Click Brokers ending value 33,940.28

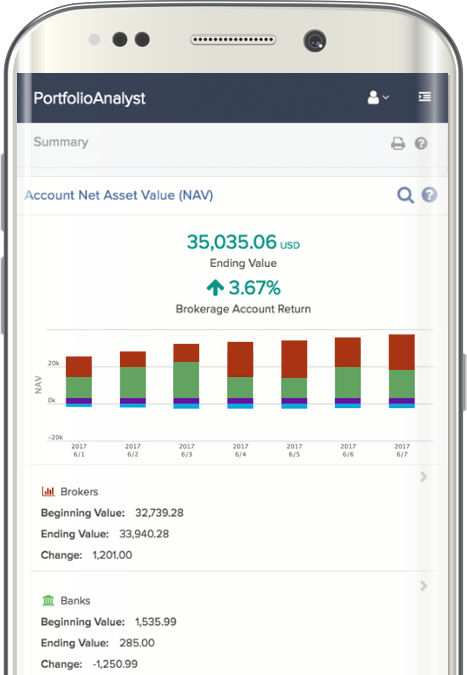click(x=144, y=534)
